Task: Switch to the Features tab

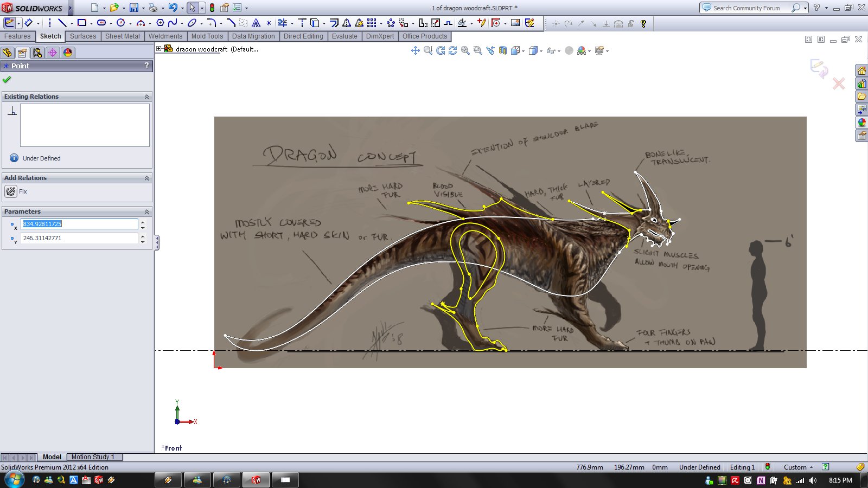Action: pos(17,36)
